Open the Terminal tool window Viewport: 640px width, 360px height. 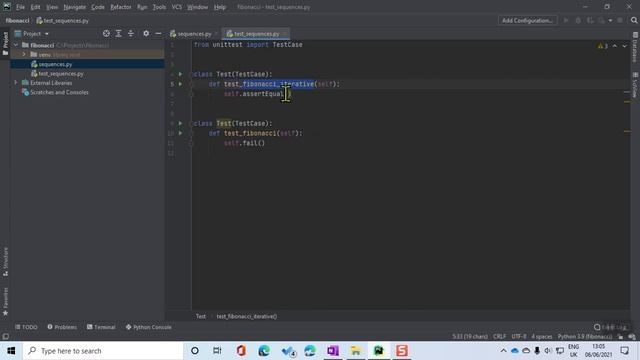[x=101, y=327]
